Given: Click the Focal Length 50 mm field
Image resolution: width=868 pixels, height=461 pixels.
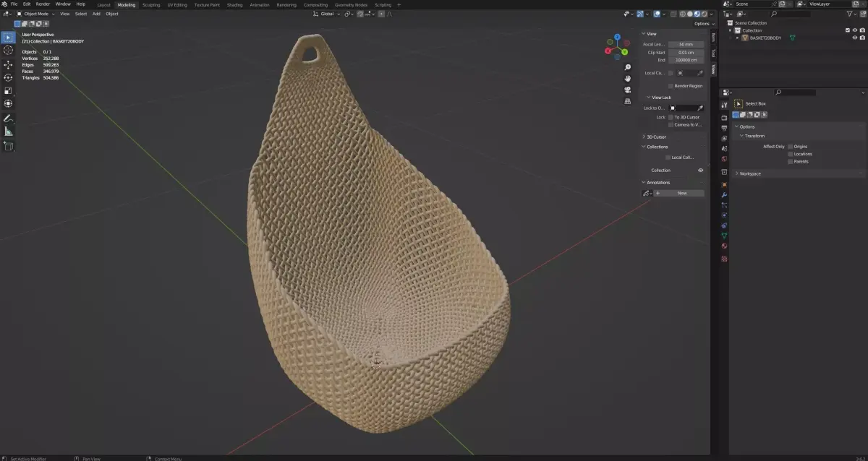Looking at the screenshot, I should 686,44.
